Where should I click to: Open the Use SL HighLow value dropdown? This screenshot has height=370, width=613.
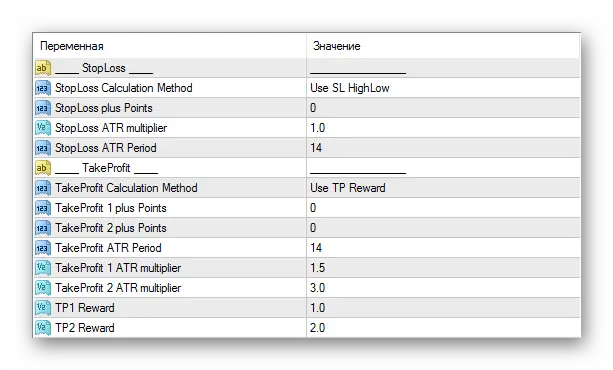point(443,88)
